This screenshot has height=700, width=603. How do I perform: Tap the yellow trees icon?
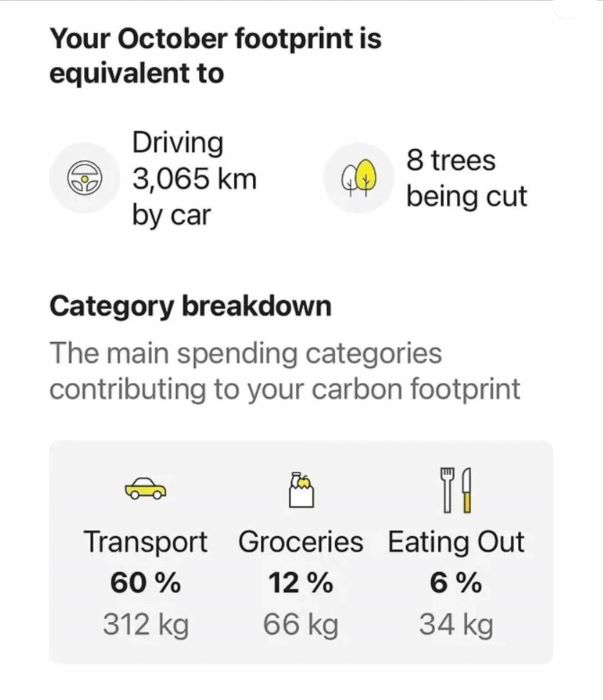[359, 178]
